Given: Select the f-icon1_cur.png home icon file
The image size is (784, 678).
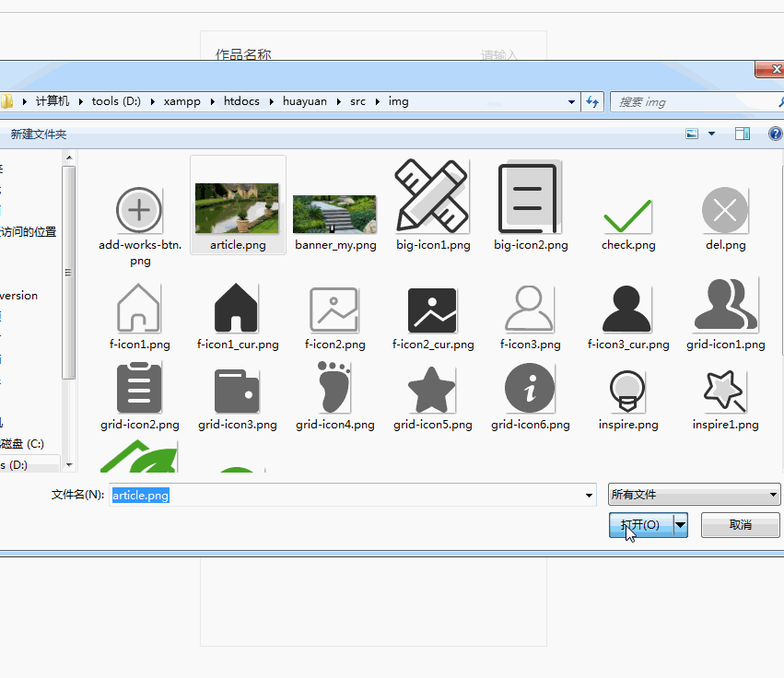Looking at the screenshot, I should coord(237,310).
